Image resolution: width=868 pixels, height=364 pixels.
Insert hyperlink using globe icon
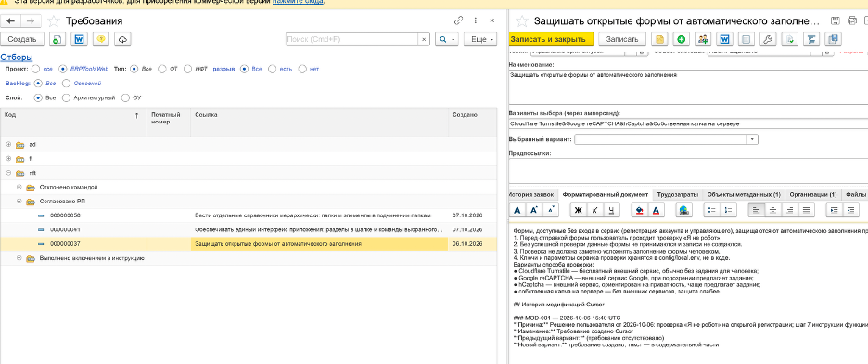683,210
